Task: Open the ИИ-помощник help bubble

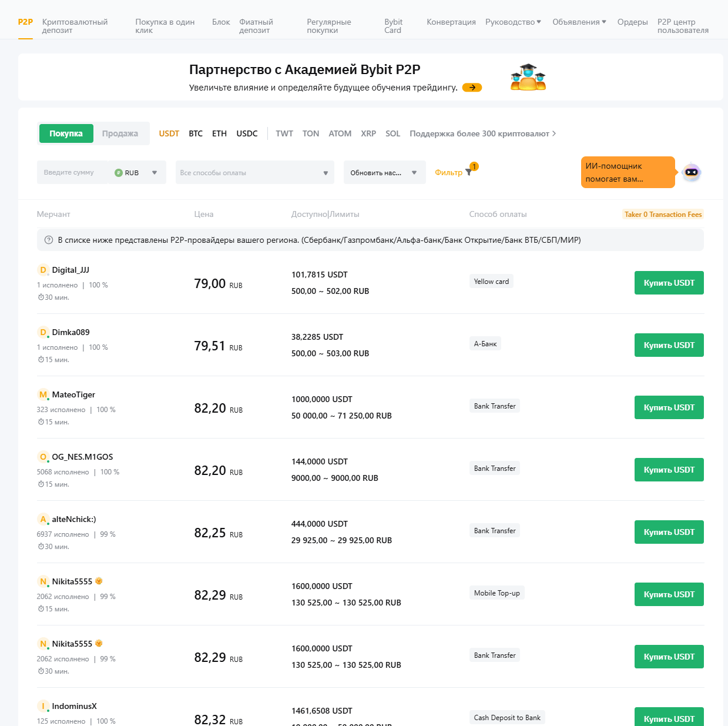Action: (628, 172)
